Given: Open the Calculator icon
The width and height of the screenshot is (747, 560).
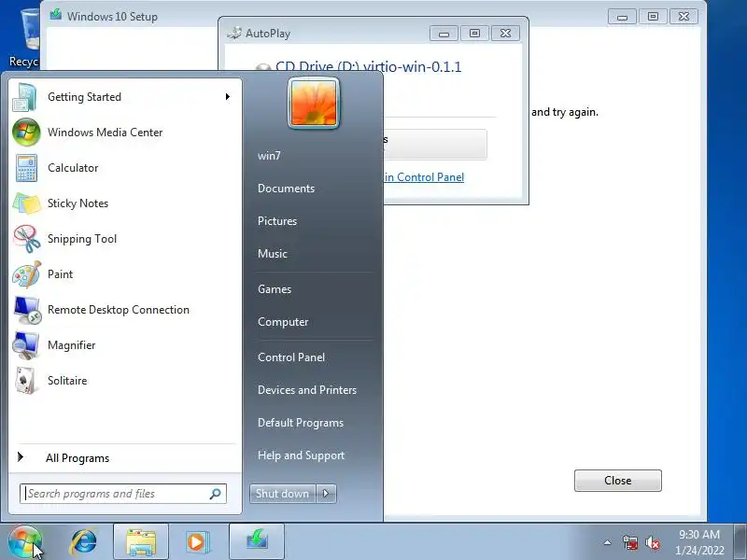Looking at the screenshot, I should pyautogui.click(x=26, y=168).
